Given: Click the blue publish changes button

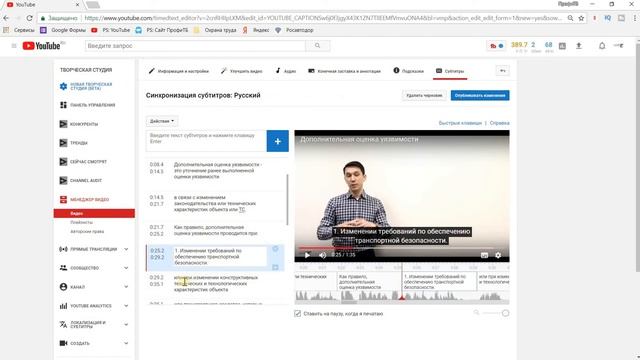Looking at the screenshot, I should click(x=480, y=96).
